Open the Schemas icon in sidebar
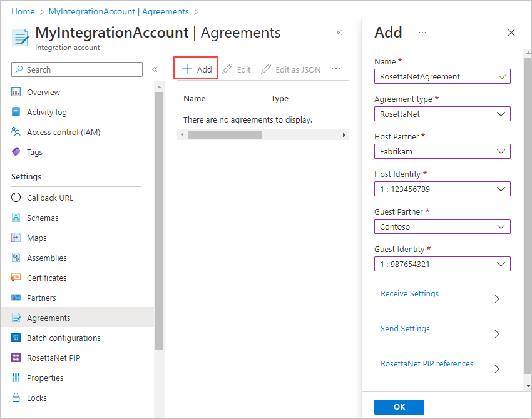Viewport: 532px width, 419px height. [16, 218]
